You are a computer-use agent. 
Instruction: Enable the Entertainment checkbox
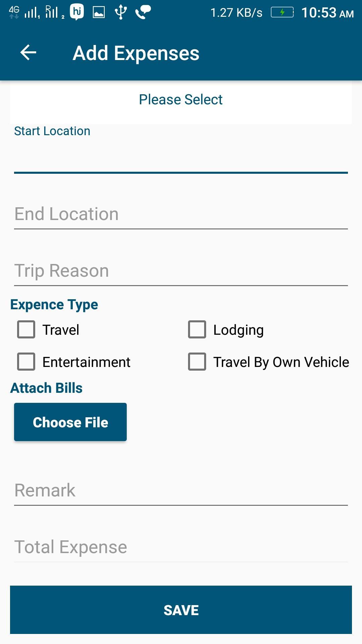(26, 362)
